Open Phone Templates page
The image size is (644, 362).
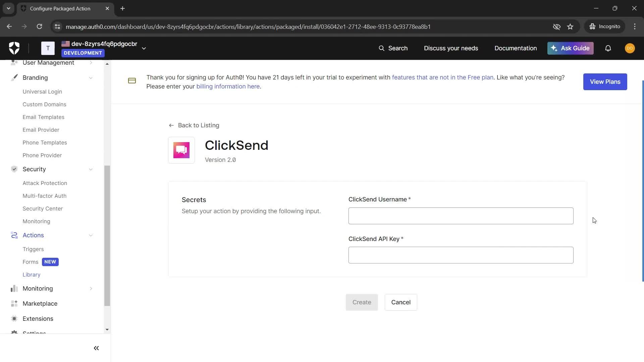[45, 142]
